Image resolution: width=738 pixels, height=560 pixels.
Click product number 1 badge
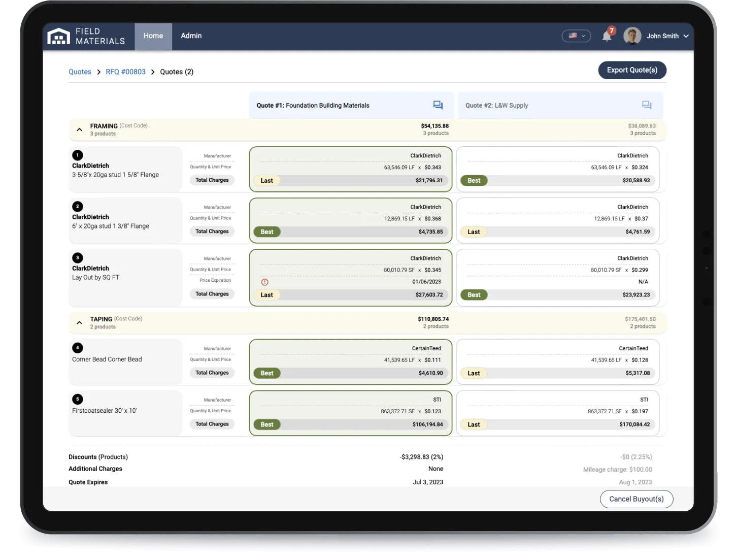click(x=78, y=155)
